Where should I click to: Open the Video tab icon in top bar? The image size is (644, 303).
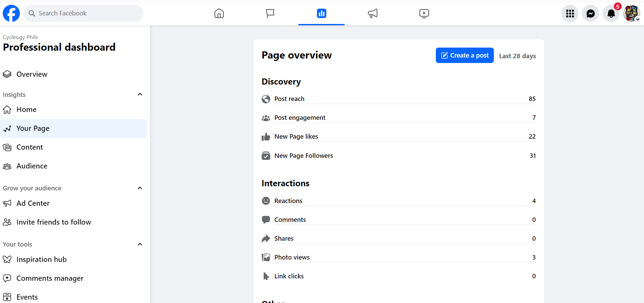coord(424,13)
